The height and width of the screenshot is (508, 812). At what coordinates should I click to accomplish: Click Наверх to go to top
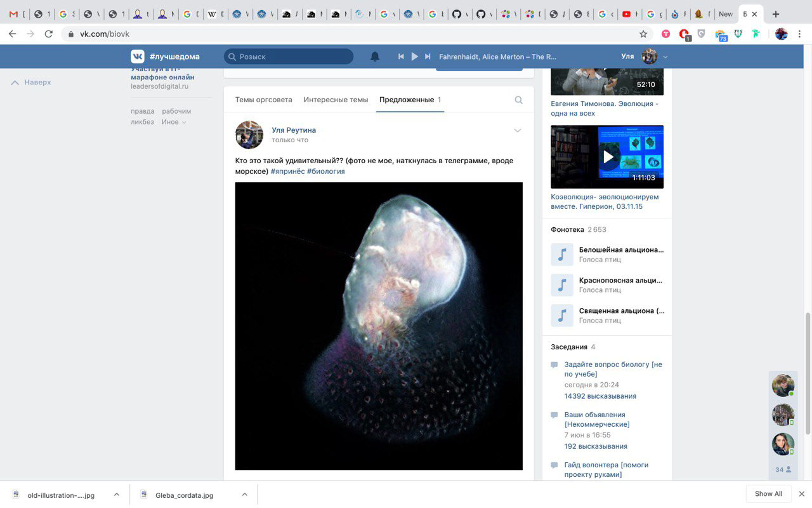click(32, 83)
